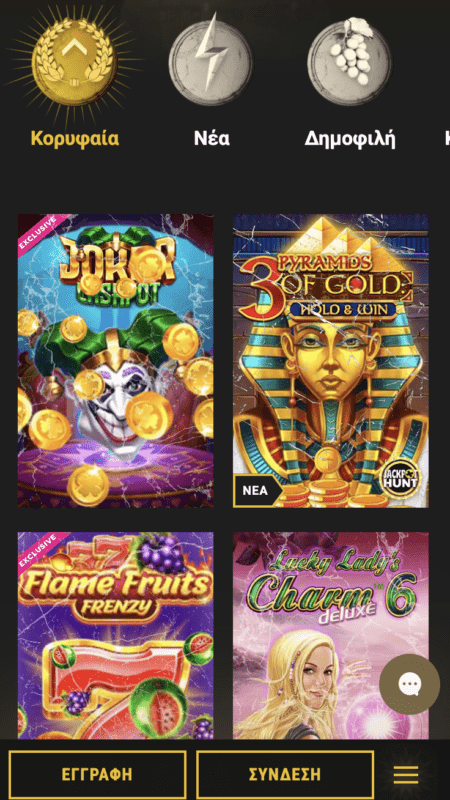The width and height of the screenshot is (450, 800).
Task: Open the Flame Fruits Frenzy game tile
Action: click(x=116, y=636)
